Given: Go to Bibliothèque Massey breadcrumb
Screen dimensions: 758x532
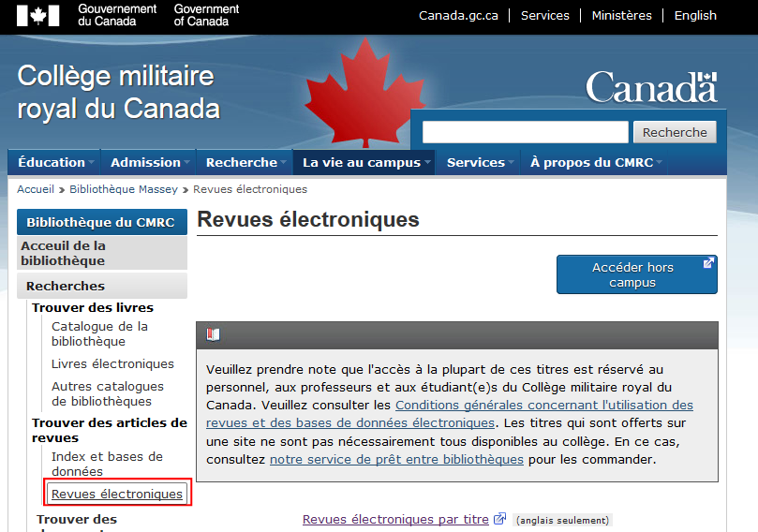Looking at the screenshot, I should [x=124, y=189].
